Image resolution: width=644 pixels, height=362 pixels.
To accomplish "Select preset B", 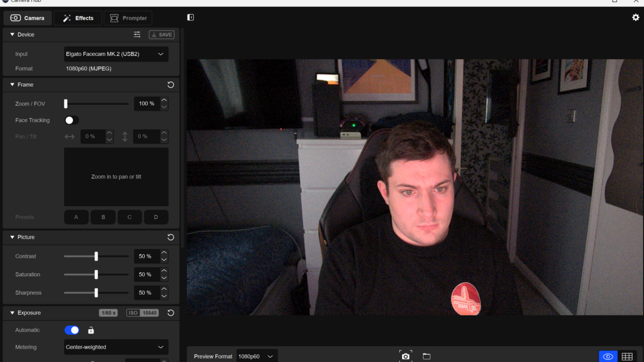I will [x=103, y=217].
